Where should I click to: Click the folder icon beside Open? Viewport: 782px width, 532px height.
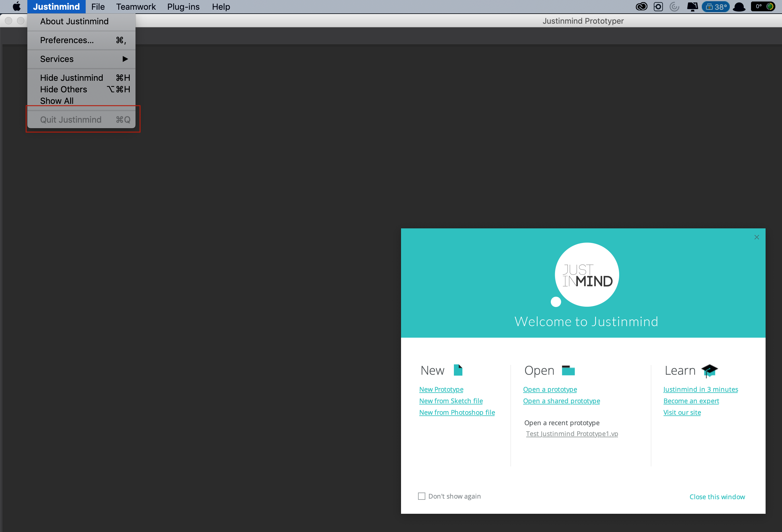(568, 370)
